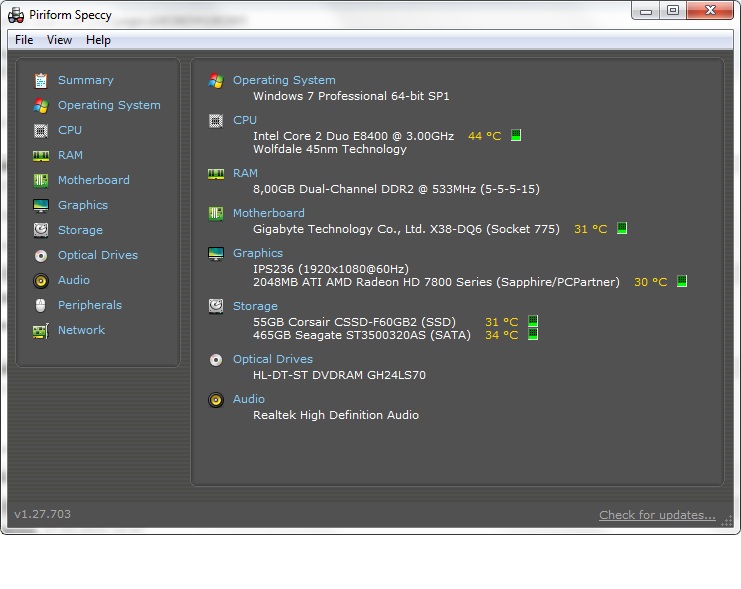This screenshot has width=741, height=589.
Task: Switch to the CPU sidebar section
Action: click(70, 130)
